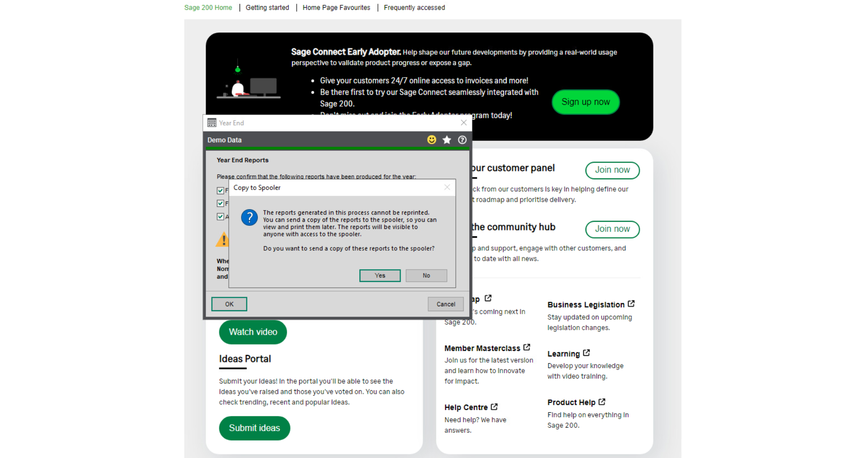Click the star favourites icon on the Demo Data bar

coord(447,140)
